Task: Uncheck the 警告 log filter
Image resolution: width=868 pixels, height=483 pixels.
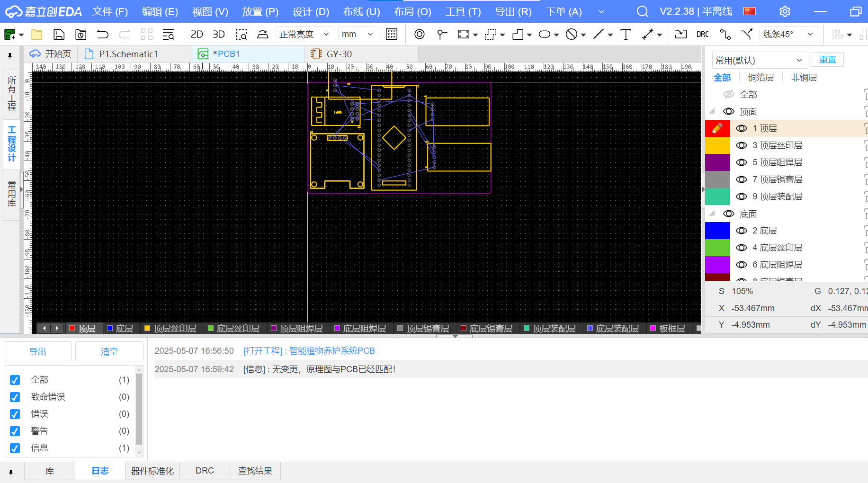Action: [x=15, y=431]
